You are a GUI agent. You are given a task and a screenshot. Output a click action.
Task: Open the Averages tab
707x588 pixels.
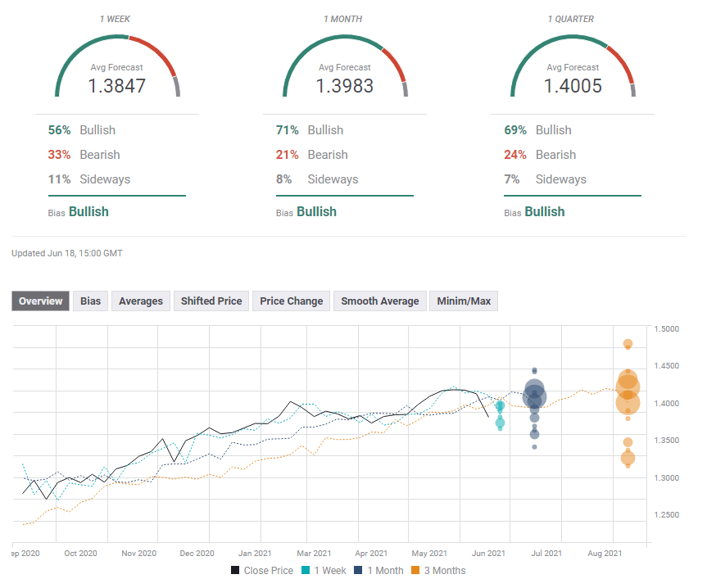tap(141, 301)
